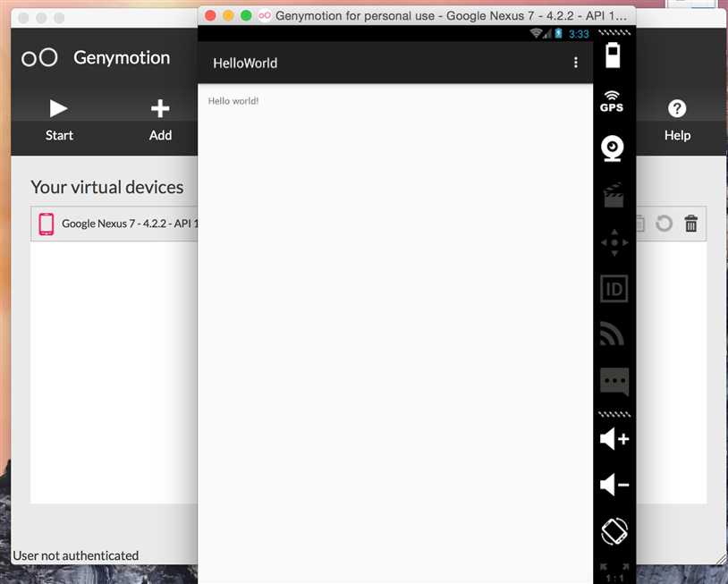Click 'User not authenticated' status text
This screenshot has height=584, width=728.
76,555
